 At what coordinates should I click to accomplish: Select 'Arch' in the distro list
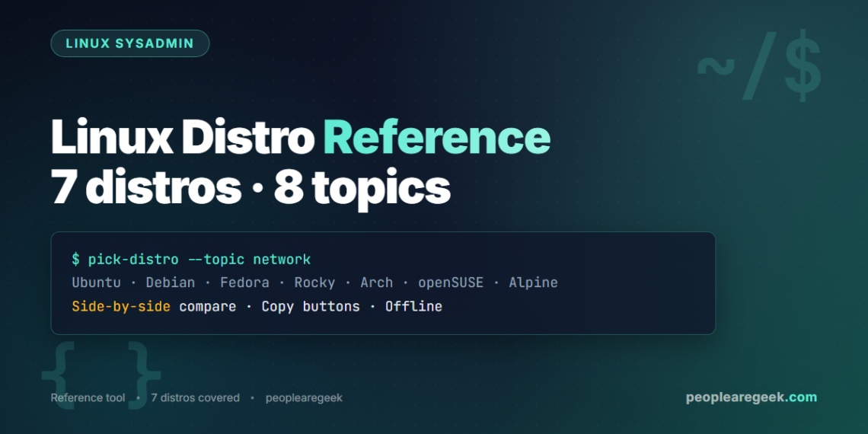pos(376,283)
